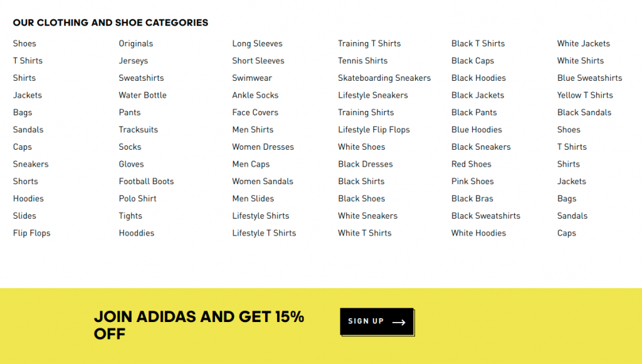Open the Tracksuits category
The width and height of the screenshot is (642, 364).
click(x=138, y=130)
